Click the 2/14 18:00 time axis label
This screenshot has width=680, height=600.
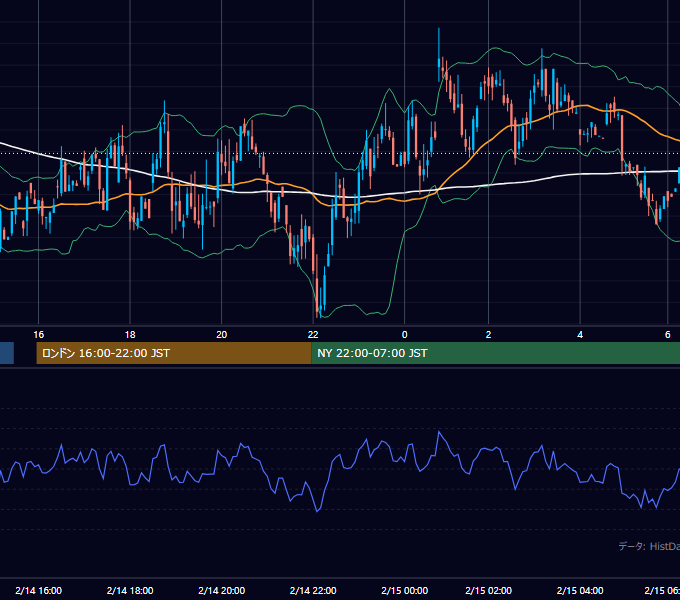pos(130,590)
